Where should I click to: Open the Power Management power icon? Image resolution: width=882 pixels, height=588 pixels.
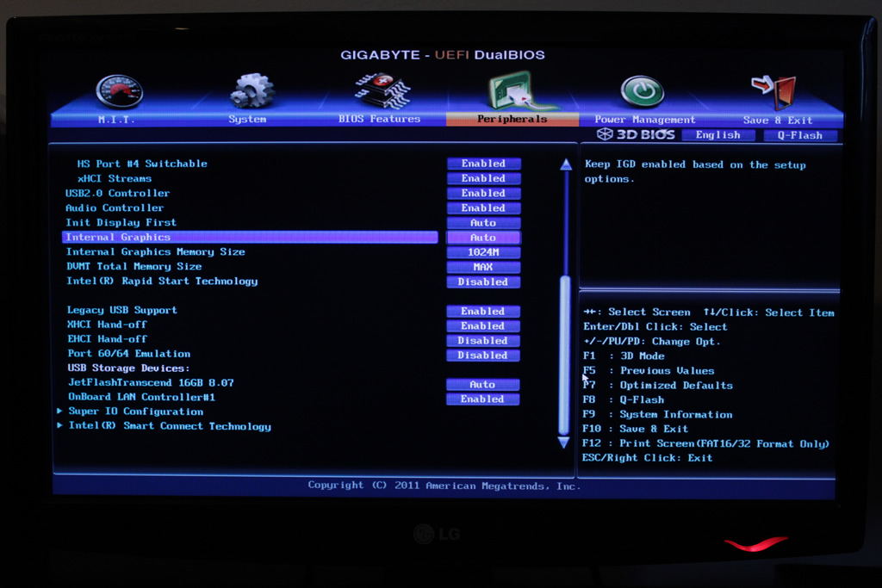coord(642,91)
